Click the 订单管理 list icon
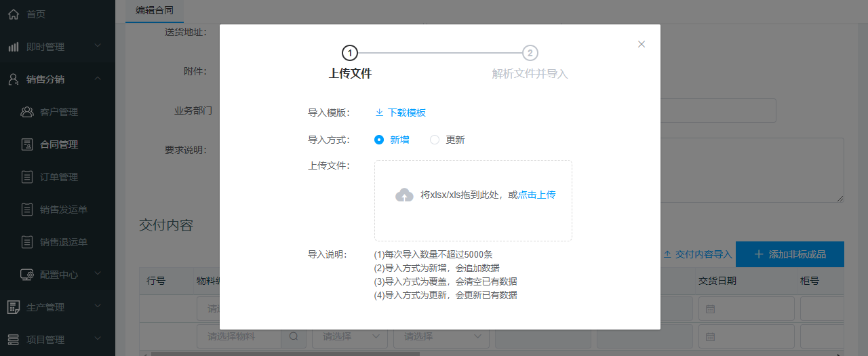Image resolution: width=868 pixels, height=356 pixels. [x=27, y=177]
